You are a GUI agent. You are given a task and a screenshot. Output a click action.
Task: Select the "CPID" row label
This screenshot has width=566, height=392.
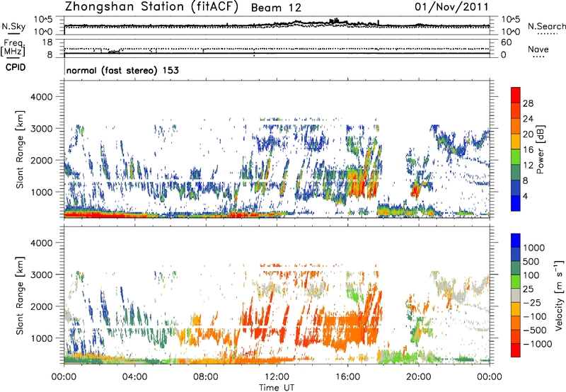(x=16, y=68)
